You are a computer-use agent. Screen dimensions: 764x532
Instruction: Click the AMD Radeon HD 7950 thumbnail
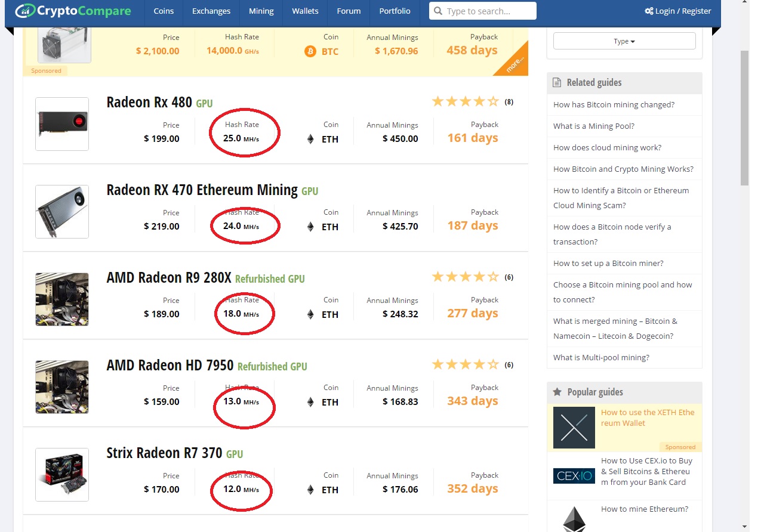point(62,387)
